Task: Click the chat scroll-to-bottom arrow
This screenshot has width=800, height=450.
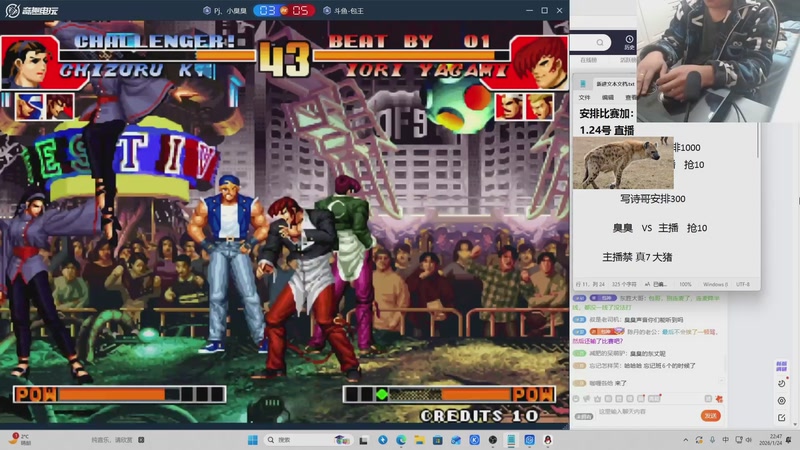Action: click(x=721, y=381)
